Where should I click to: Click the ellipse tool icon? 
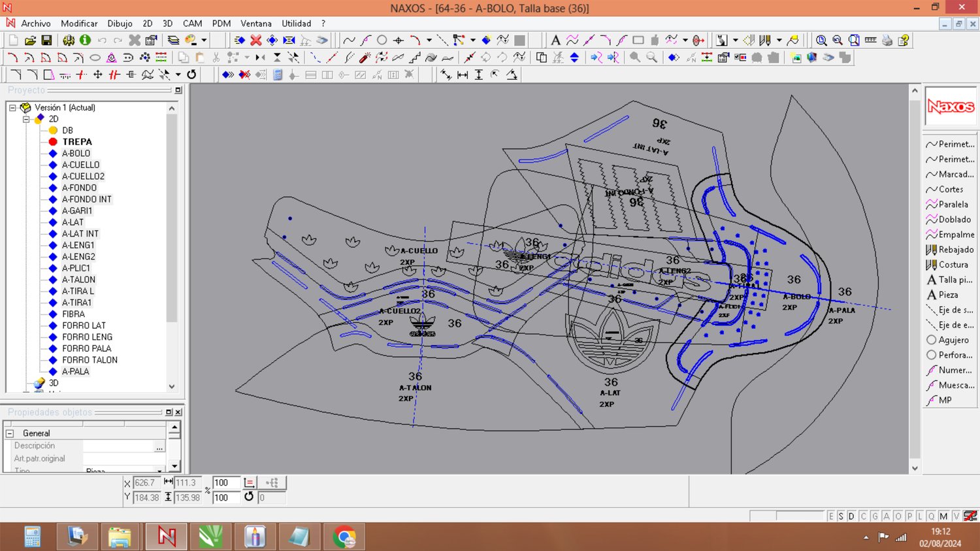pos(95,58)
